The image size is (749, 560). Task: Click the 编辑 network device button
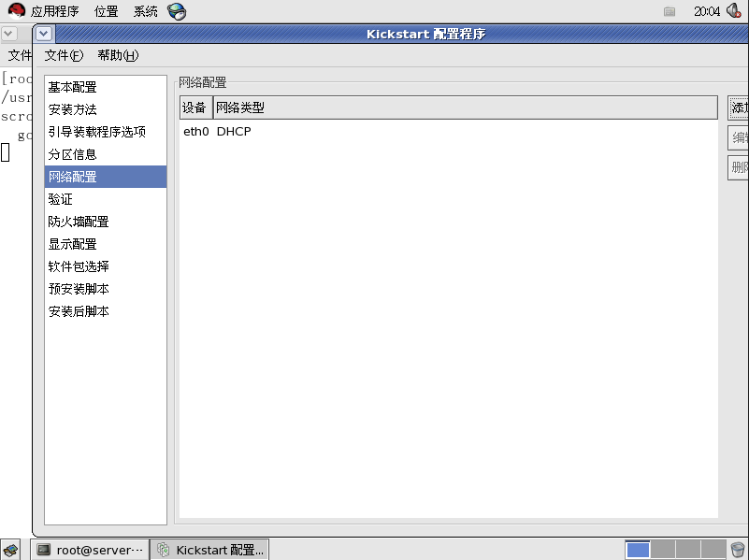click(739, 137)
